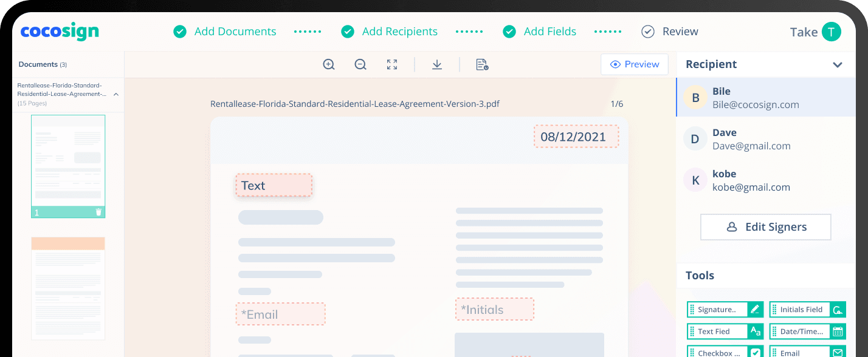Add a Date/Time field from Tools
868x357 pixels.
click(807, 331)
